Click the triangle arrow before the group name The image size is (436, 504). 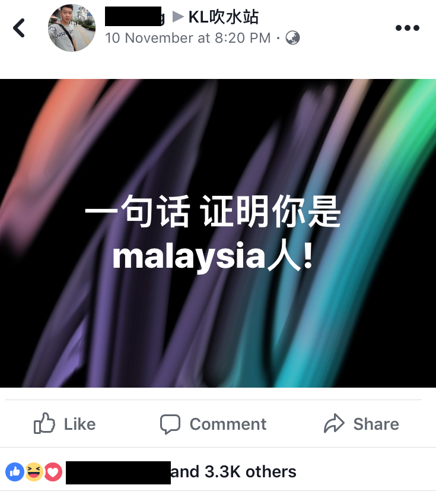pyautogui.click(x=179, y=17)
